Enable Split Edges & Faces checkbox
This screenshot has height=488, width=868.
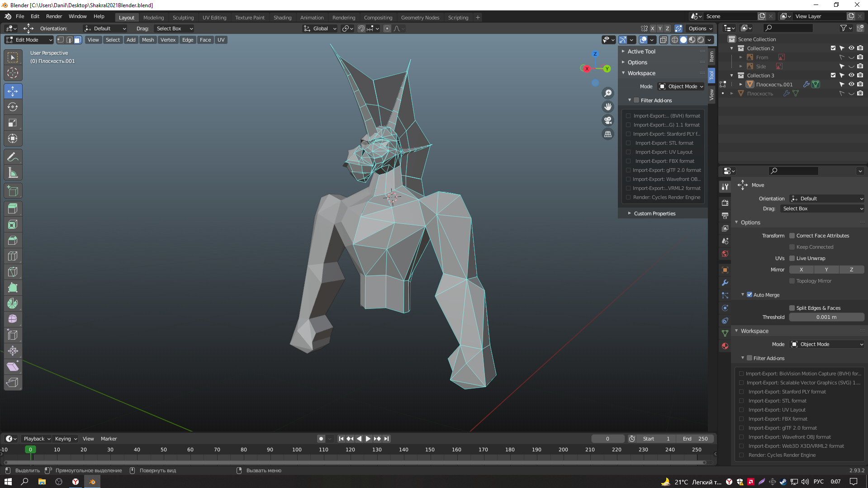[x=792, y=308]
